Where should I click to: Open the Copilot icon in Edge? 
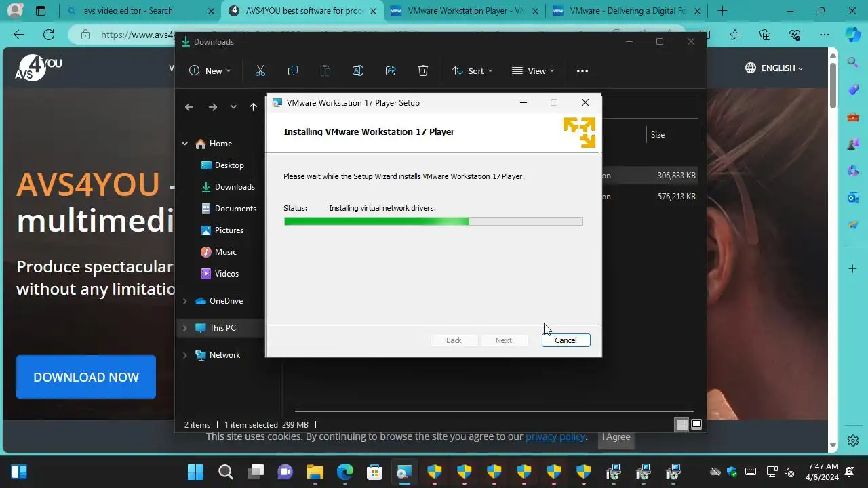tap(853, 35)
